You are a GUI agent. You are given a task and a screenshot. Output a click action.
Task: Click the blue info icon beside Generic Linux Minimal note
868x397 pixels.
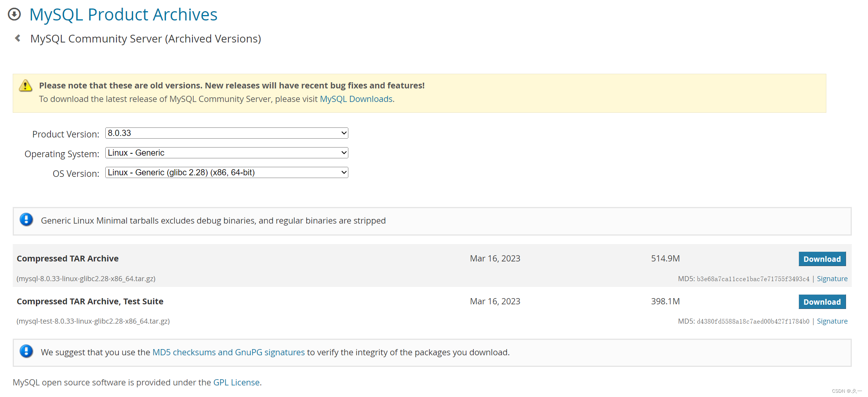click(x=26, y=220)
